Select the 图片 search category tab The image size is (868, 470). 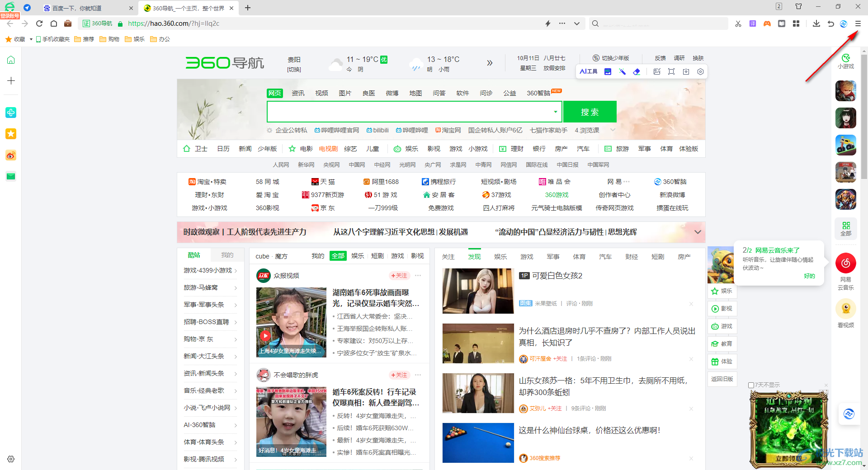coord(345,93)
